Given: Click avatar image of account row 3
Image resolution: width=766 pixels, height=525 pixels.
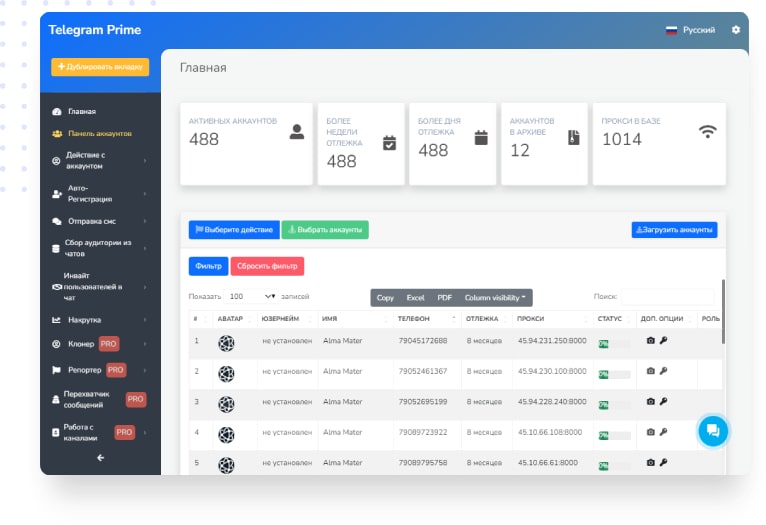Looking at the screenshot, I should click(226, 402).
